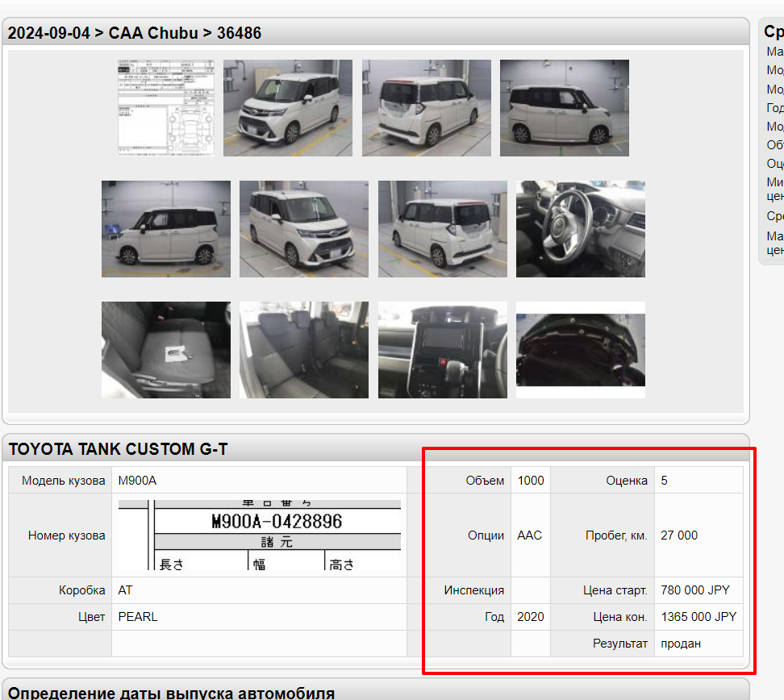Screen dimensions: 784x700
Task: Click the chassis number image M900A-0428896
Action: (260, 535)
